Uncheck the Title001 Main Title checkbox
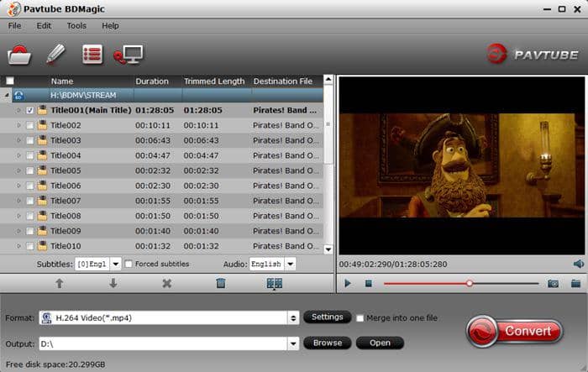Image resolution: width=588 pixels, height=372 pixels. 30,110
